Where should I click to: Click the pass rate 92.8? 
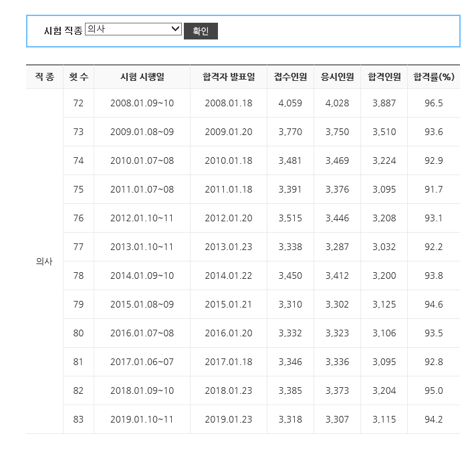(x=434, y=362)
